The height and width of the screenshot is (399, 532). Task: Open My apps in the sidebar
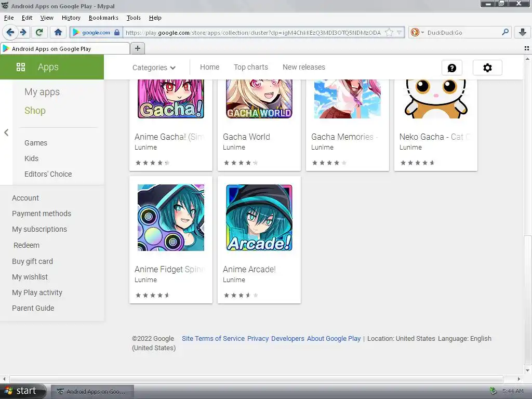42,92
